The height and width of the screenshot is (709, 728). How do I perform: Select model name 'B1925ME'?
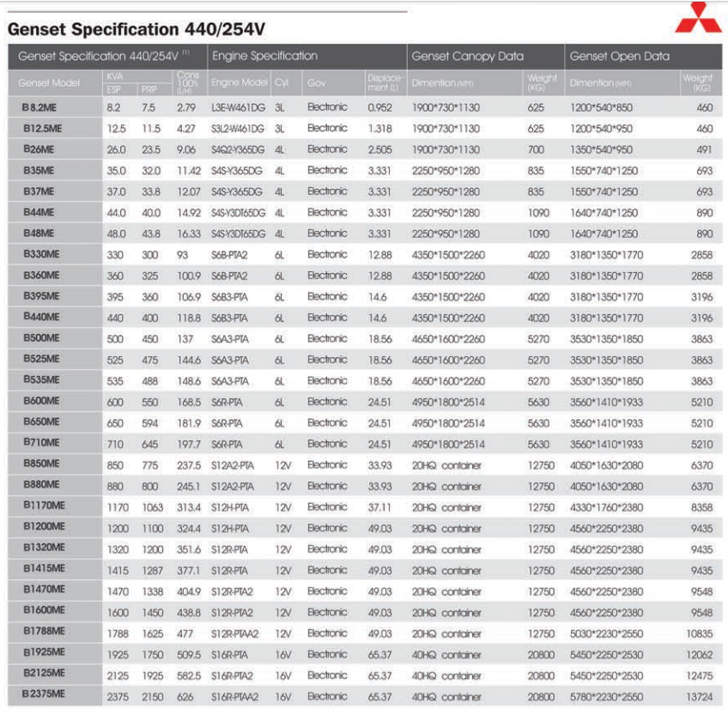pos(44,653)
